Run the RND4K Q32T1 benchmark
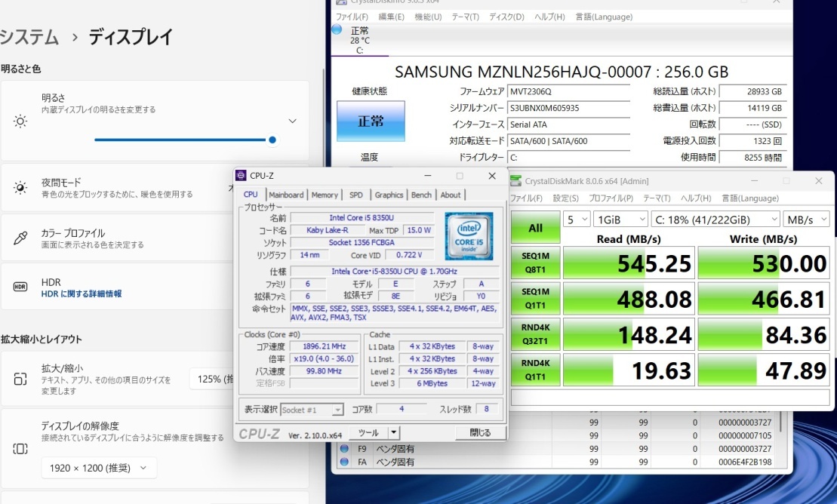 click(x=535, y=334)
